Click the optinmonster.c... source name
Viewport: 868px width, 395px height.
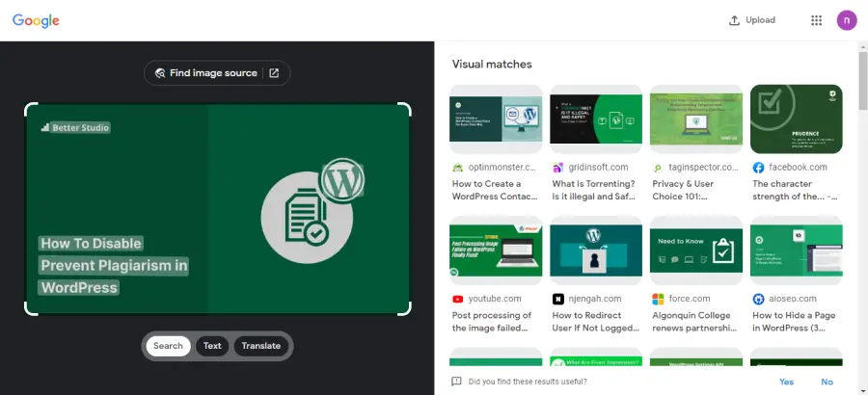(502, 167)
